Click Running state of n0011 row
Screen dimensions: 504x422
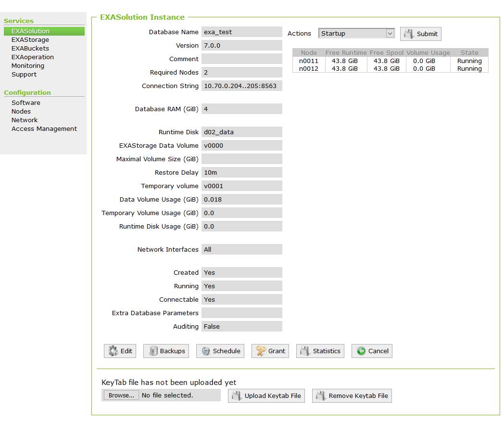point(469,61)
